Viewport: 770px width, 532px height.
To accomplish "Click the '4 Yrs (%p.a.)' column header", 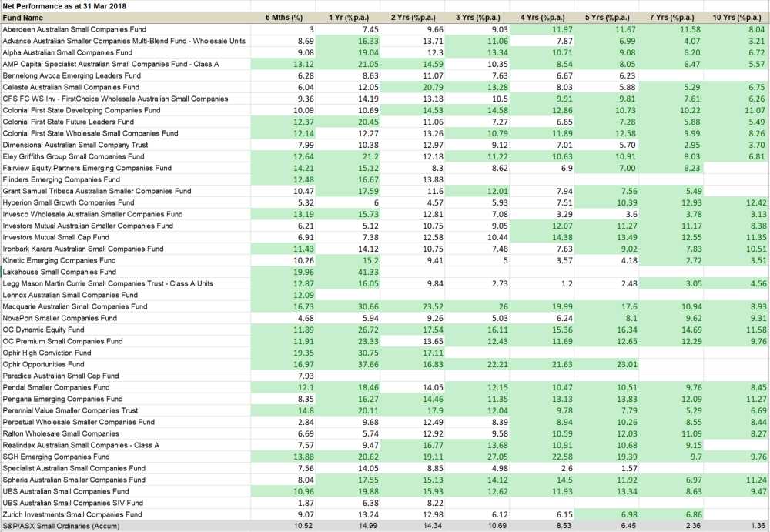I will tap(543, 18).
